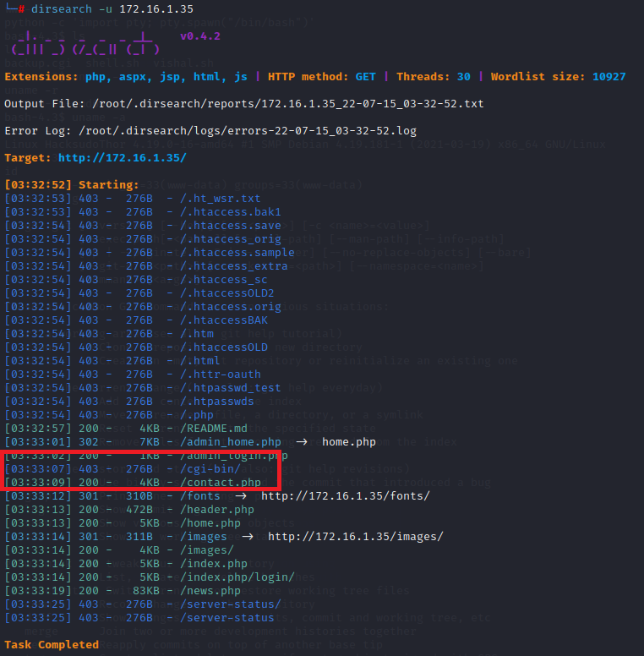Select the version label v0.4.2
This screenshot has height=656, width=644.
tap(200, 36)
